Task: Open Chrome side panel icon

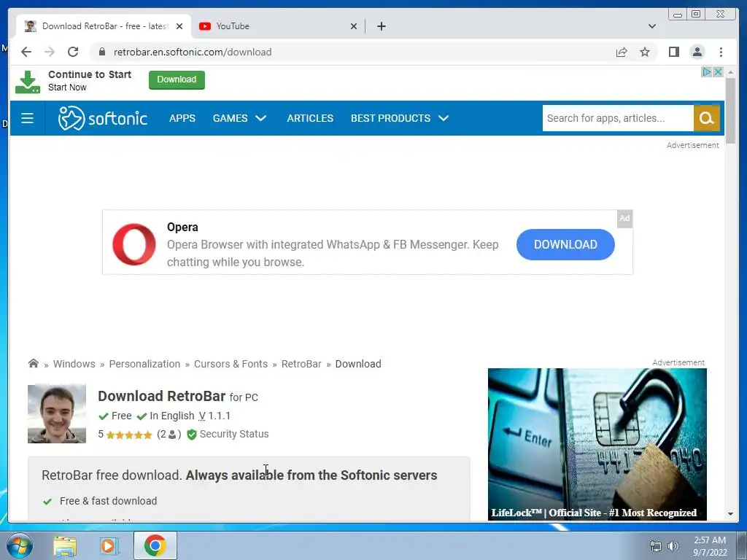Action: 673,52
